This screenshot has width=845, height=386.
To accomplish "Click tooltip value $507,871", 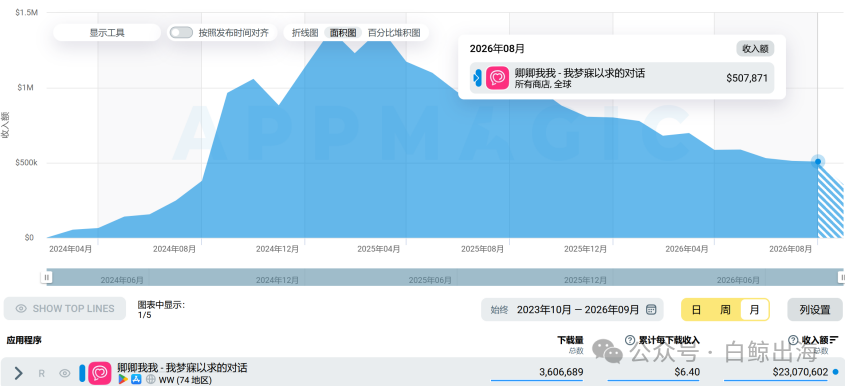I will [747, 78].
